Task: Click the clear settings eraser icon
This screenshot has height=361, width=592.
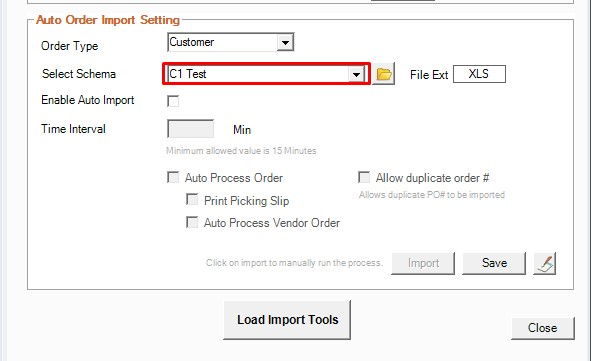Action: 544,263
